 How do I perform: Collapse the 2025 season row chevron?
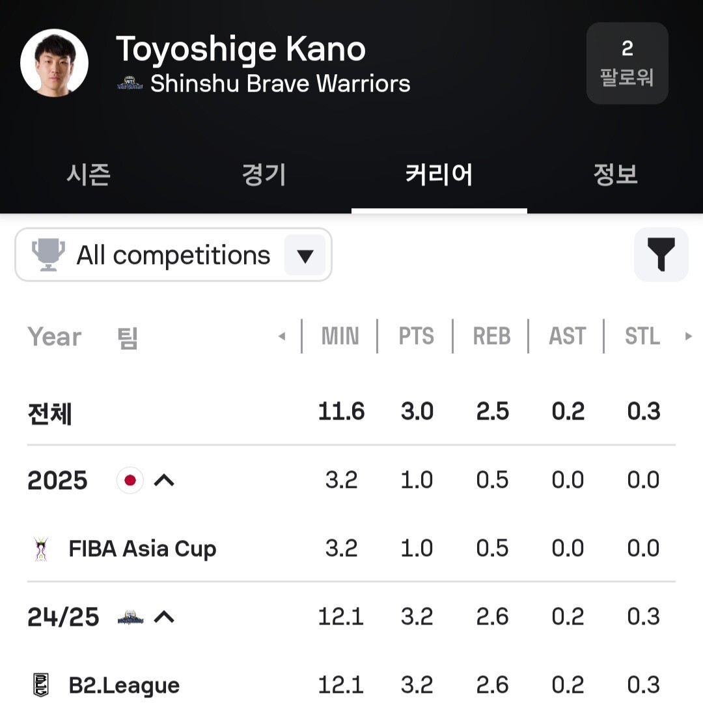pos(164,480)
